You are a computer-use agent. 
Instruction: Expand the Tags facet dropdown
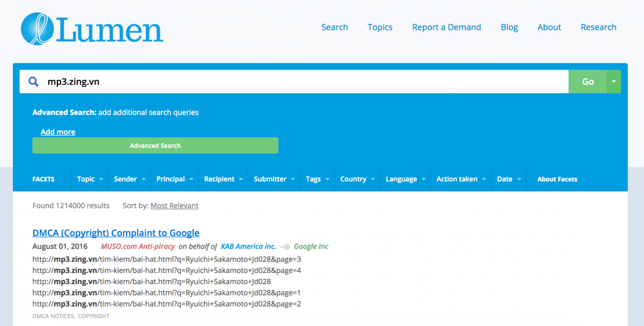point(317,179)
